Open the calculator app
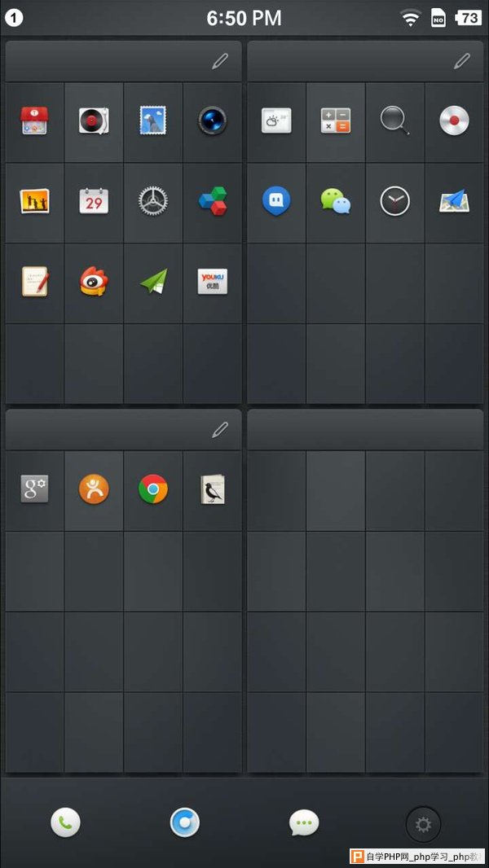 336,121
